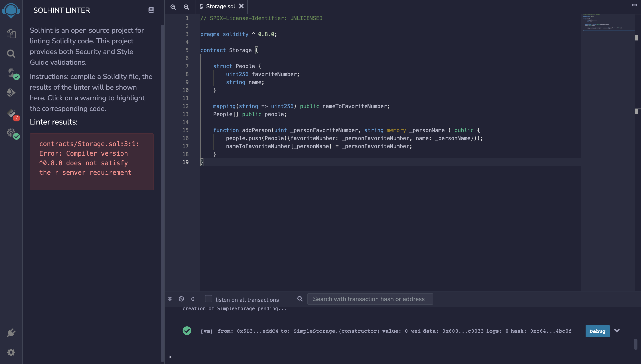The width and height of the screenshot is (641, 364).
Task: Zoom in the editor font
Action: 186,7
